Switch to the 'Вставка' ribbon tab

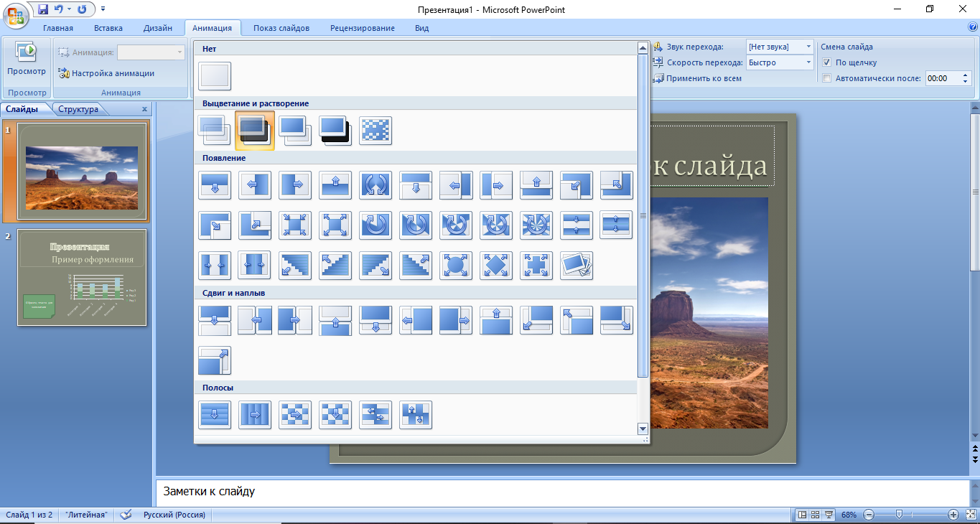click(x=108, y=28)
